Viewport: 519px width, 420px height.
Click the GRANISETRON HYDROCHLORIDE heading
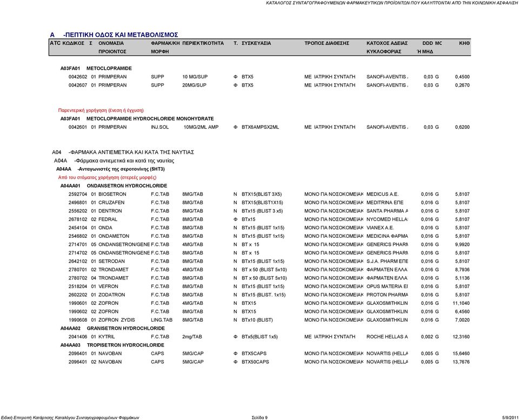pos(126,328)
